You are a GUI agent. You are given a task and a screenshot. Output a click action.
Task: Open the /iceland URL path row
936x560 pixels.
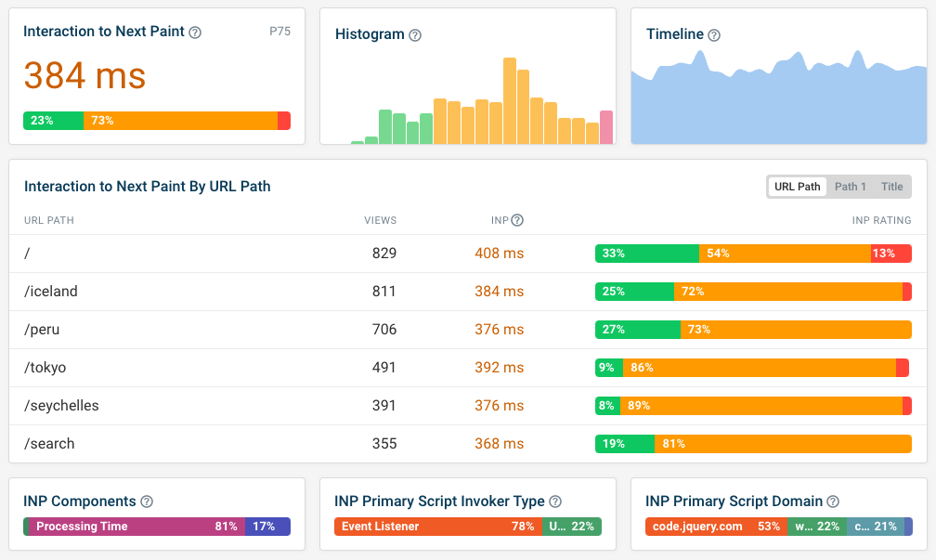click(x=468, y=292)
